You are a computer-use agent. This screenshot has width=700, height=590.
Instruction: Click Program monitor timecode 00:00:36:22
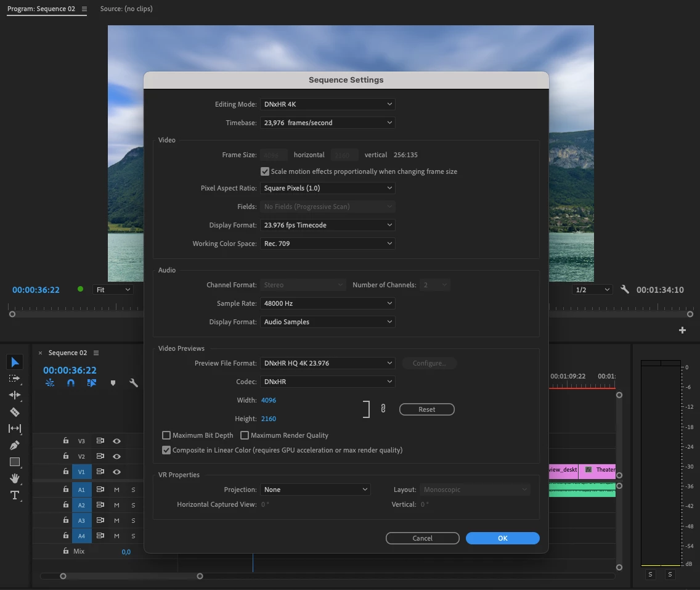(36, 289)
